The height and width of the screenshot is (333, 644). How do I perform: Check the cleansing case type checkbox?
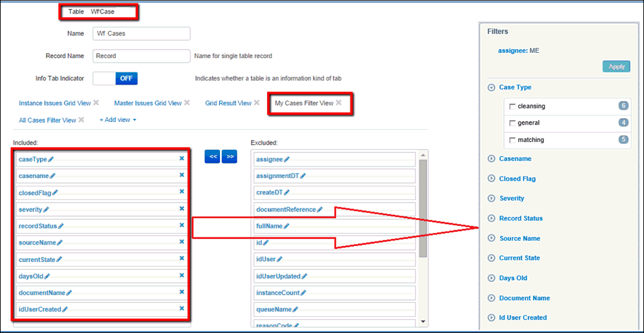point(512,106)
